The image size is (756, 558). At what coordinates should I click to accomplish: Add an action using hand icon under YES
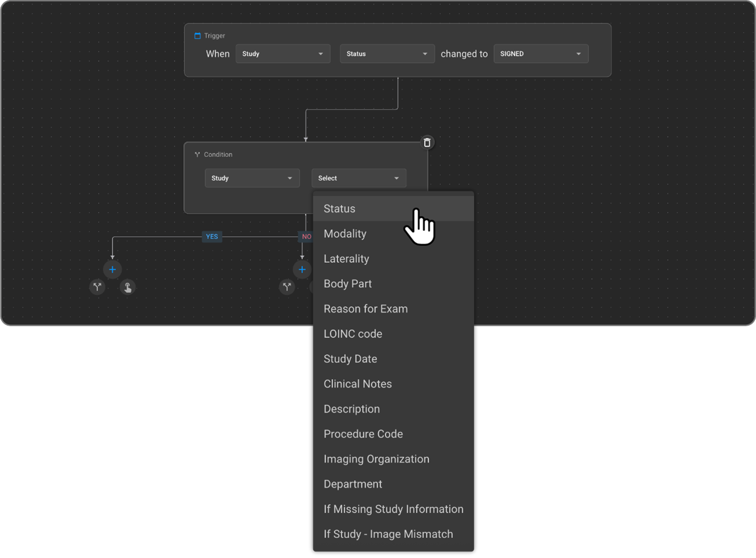coord(127,287)
